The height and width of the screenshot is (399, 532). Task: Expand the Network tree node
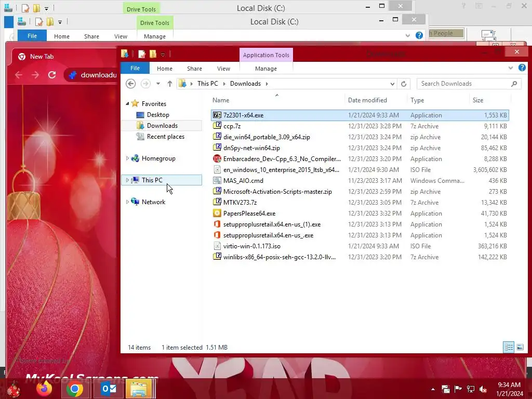pyautogui.click(x=128, y=202)
